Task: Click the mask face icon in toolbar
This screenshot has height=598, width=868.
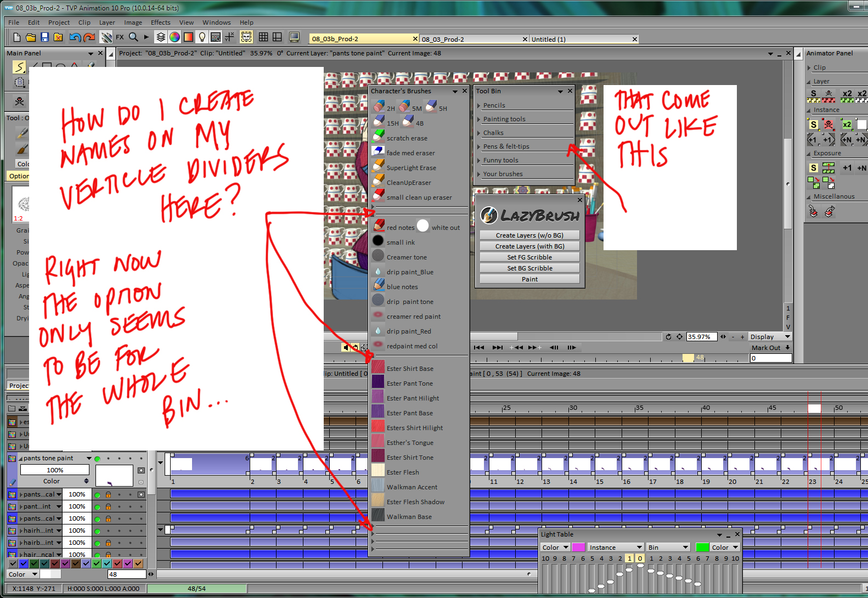Action: click(246, 37)
